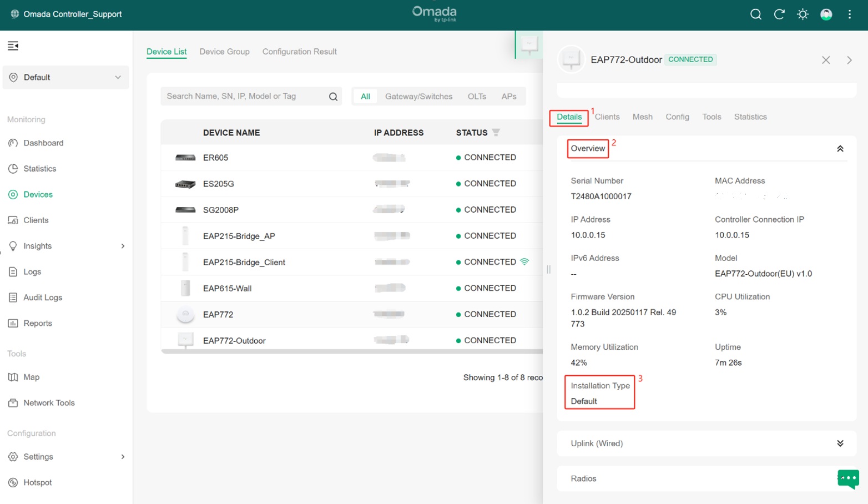Open Reports in the sidebar
Screen dimensions: 868x504
pos(38,324)
